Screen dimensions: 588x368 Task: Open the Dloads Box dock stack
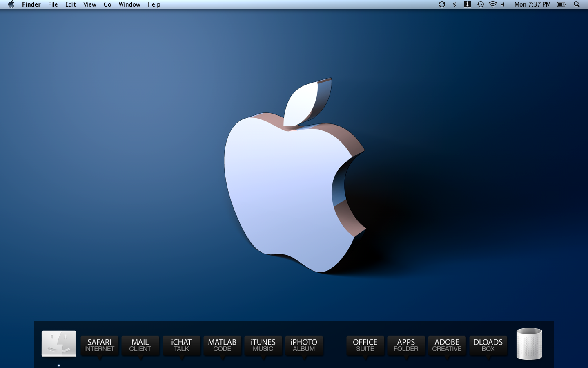(488, 346)
